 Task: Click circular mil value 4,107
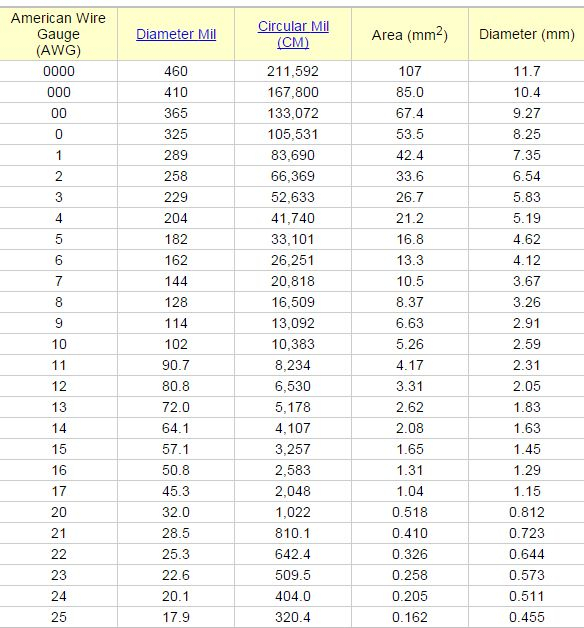click(x=293, y=428)
